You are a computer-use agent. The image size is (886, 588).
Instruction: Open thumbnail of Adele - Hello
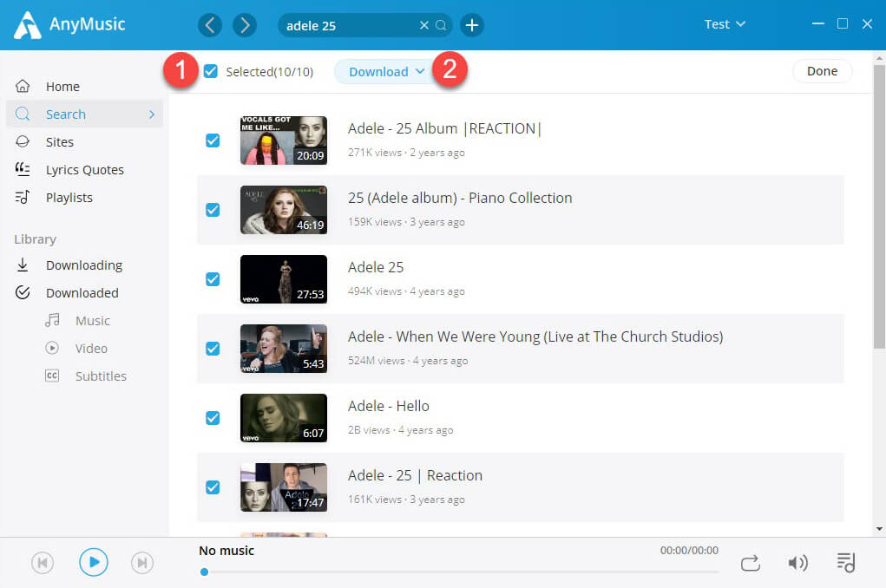(x=284, y=418)
